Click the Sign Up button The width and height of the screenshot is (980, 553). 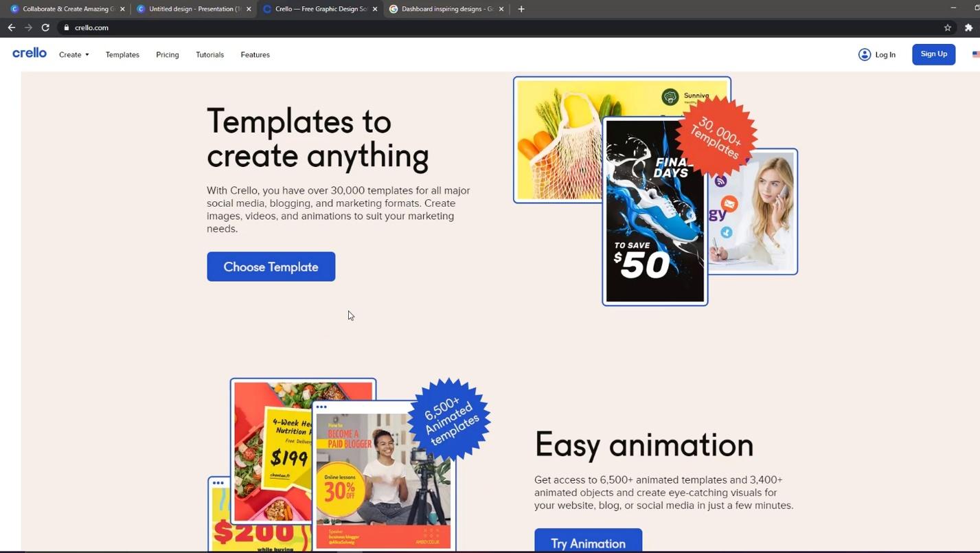coord(933,54)
